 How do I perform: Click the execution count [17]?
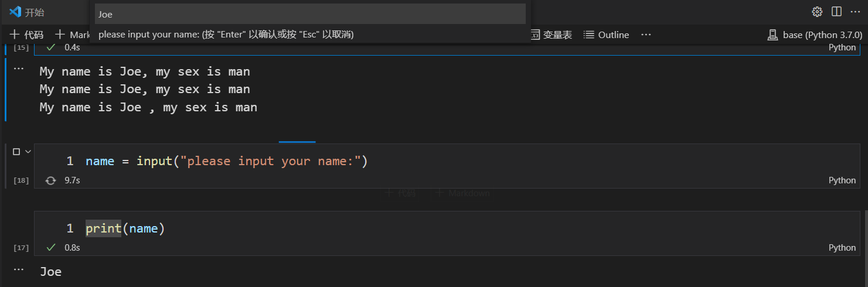[21, 248]
